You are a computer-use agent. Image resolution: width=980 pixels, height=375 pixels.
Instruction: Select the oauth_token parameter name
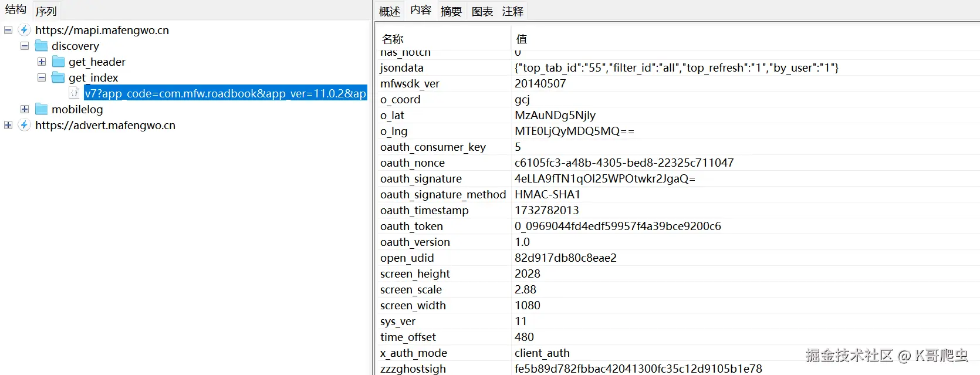[x=411, y=226]
